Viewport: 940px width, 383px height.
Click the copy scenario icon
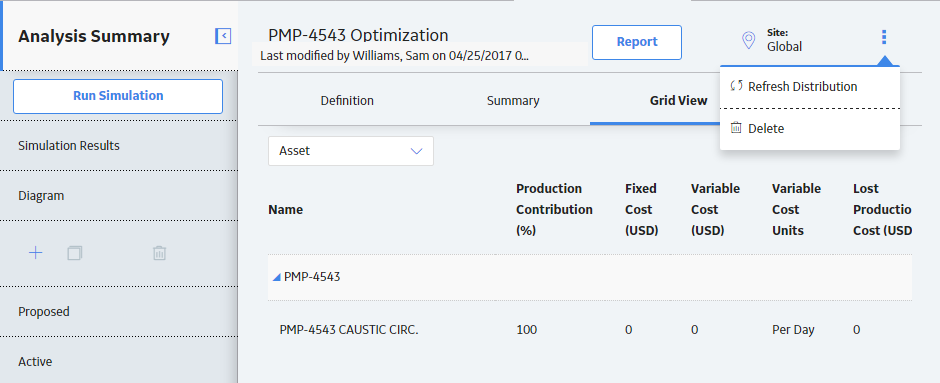[75, 253]
